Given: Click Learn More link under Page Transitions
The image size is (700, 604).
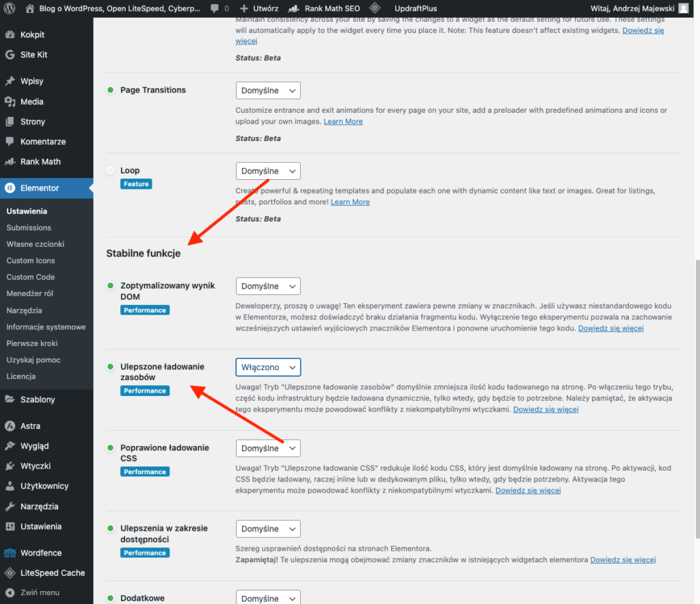Looking at the screenshot, I should (x=343, y=122).
